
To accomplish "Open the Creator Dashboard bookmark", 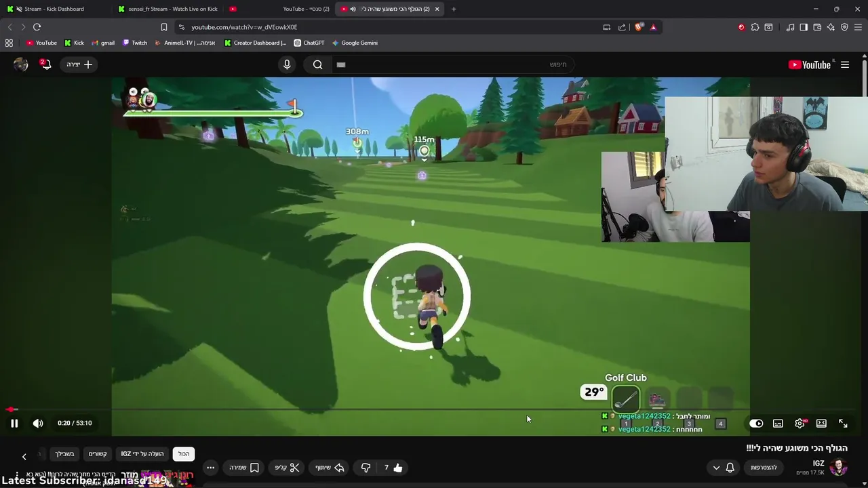I will tap(256, 43).
